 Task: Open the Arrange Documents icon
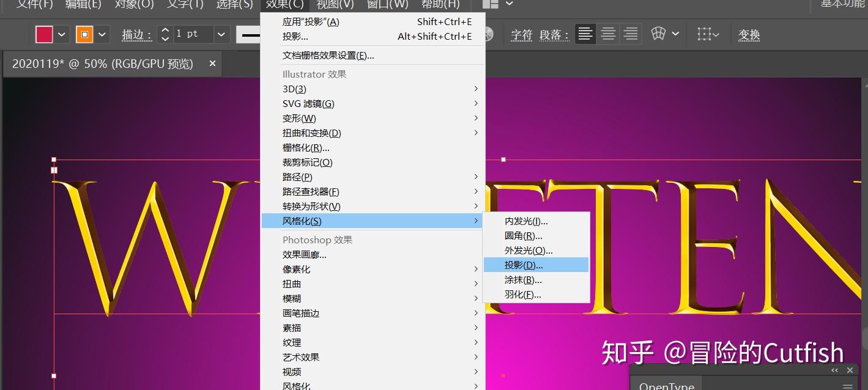click(x=489, y=4)
